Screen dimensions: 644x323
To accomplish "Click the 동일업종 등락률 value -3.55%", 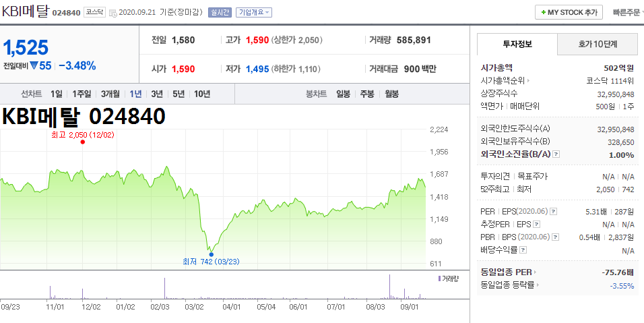I will [x=622, y=286].
